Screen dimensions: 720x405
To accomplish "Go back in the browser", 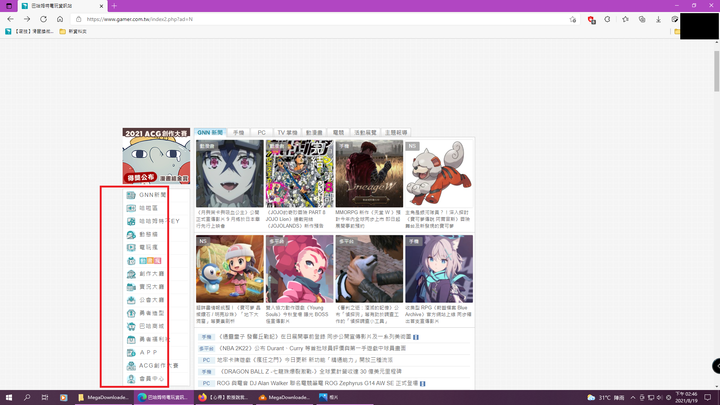I will point(10,19).
